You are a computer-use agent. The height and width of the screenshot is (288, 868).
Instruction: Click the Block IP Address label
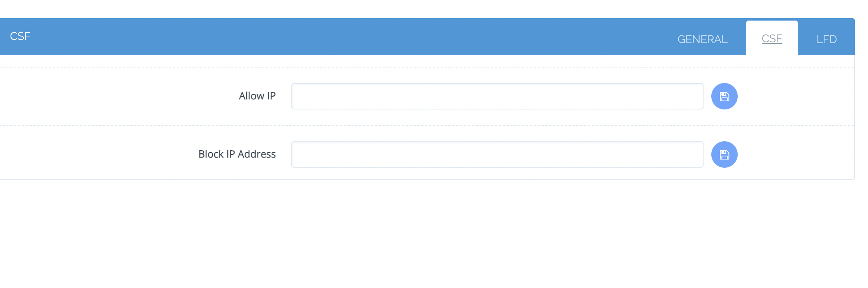[x=237, y=154]
